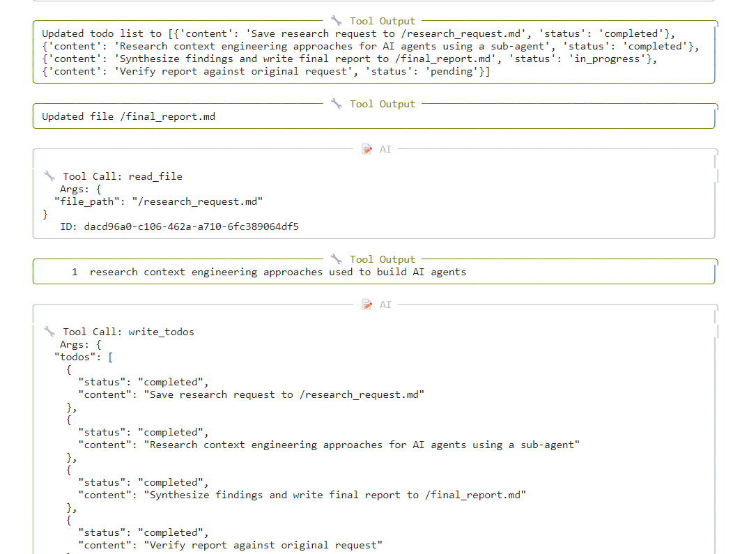
Task: Click the wrench icon beside 'Tool Call: write_todos'
Action: click(49, 331)
